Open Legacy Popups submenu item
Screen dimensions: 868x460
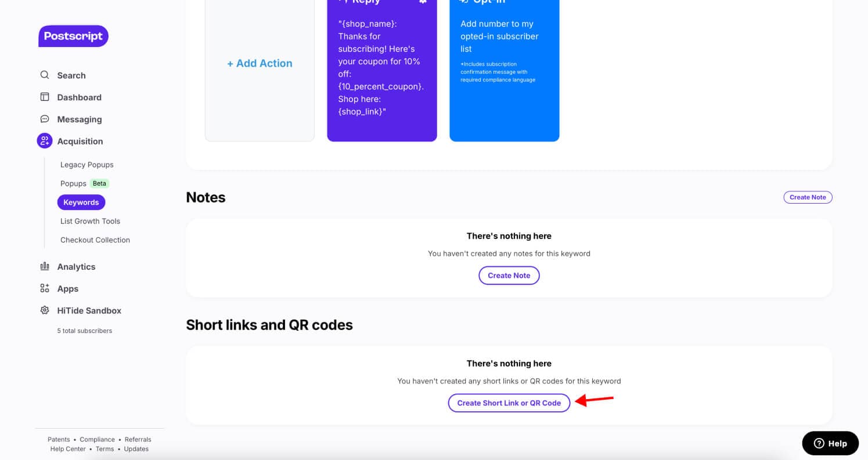point(87,165)
